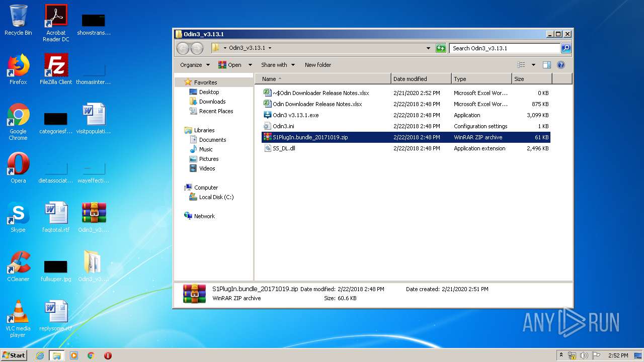644x362 pixels.
Task: Select Odin3_v3 WinRAR archive on desktop
Action: coord(94,217)
